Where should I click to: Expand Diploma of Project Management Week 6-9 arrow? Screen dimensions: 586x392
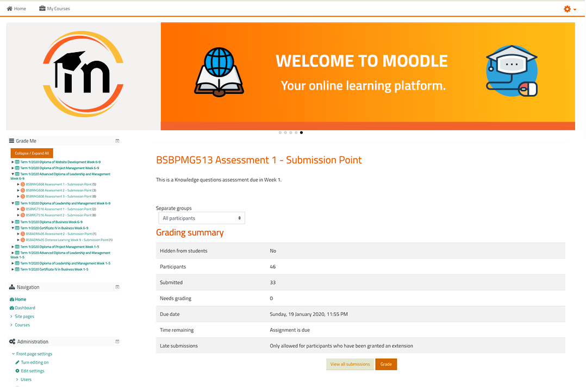13,168
